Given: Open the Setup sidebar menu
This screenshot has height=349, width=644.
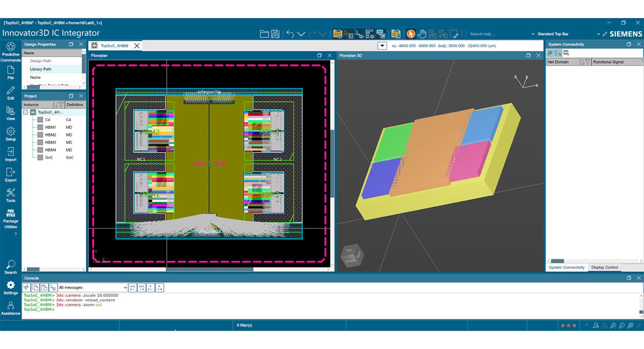Looking at the screenshot, I should 10,134.
